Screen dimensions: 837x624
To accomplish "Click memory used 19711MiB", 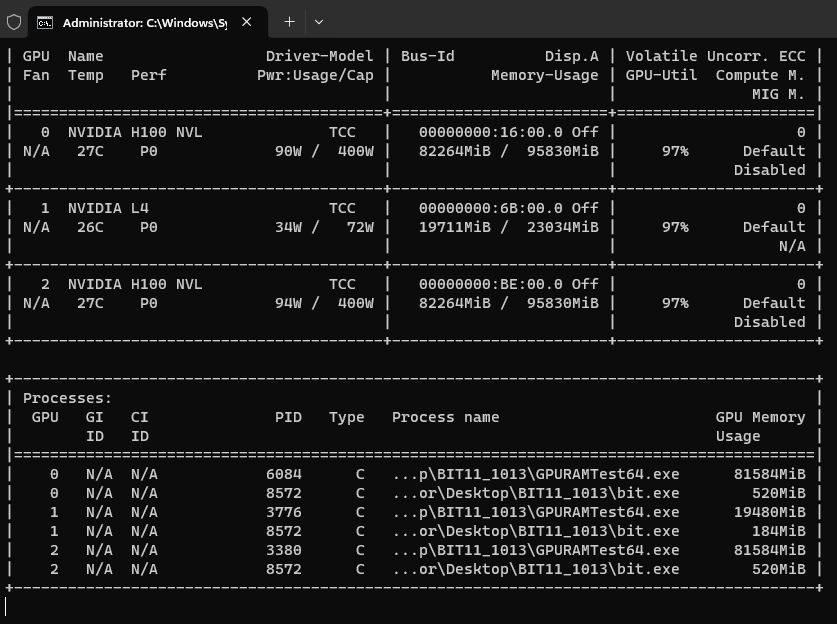I will [x=455, y=227].
